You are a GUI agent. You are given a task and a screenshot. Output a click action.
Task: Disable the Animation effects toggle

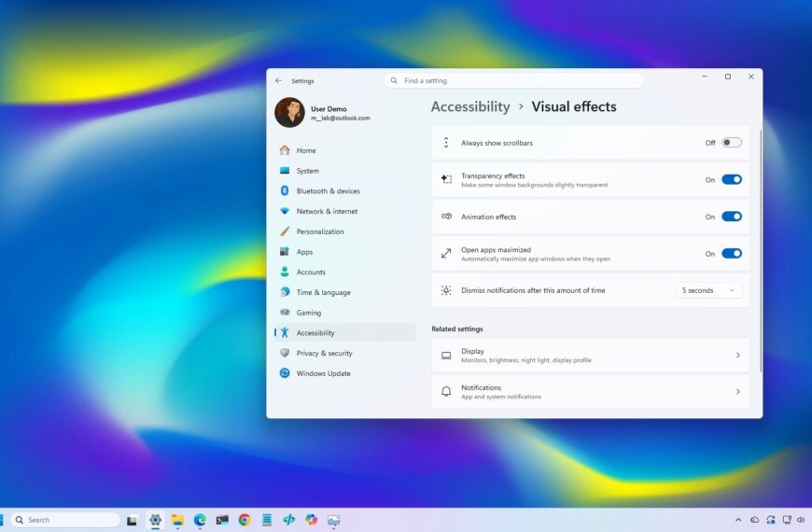coord(732,217)
